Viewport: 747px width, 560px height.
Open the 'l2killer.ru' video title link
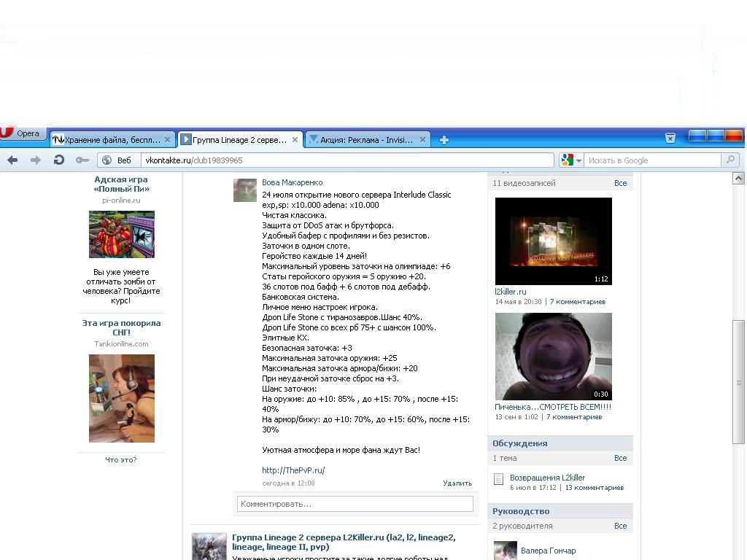click(510, 292)
